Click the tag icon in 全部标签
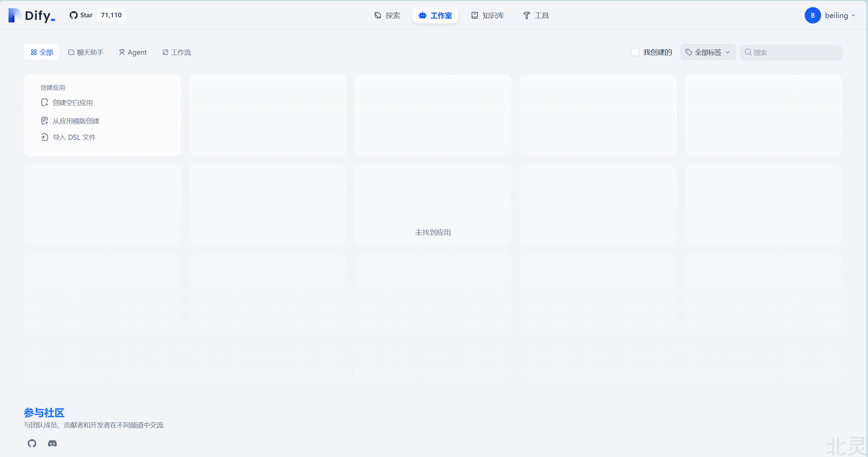 689,52
